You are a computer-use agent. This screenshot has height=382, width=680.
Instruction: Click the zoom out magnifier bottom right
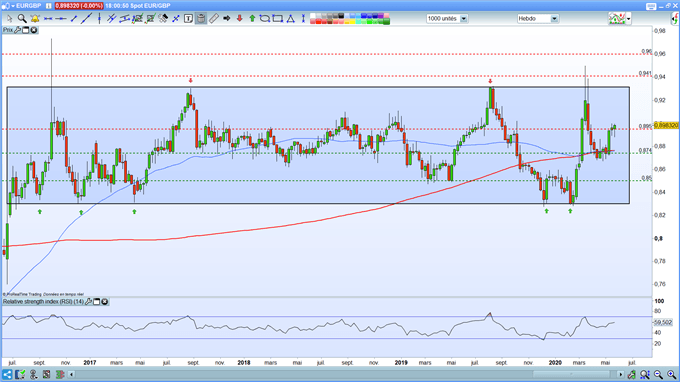pyautogui.click(x=658, y=375)
